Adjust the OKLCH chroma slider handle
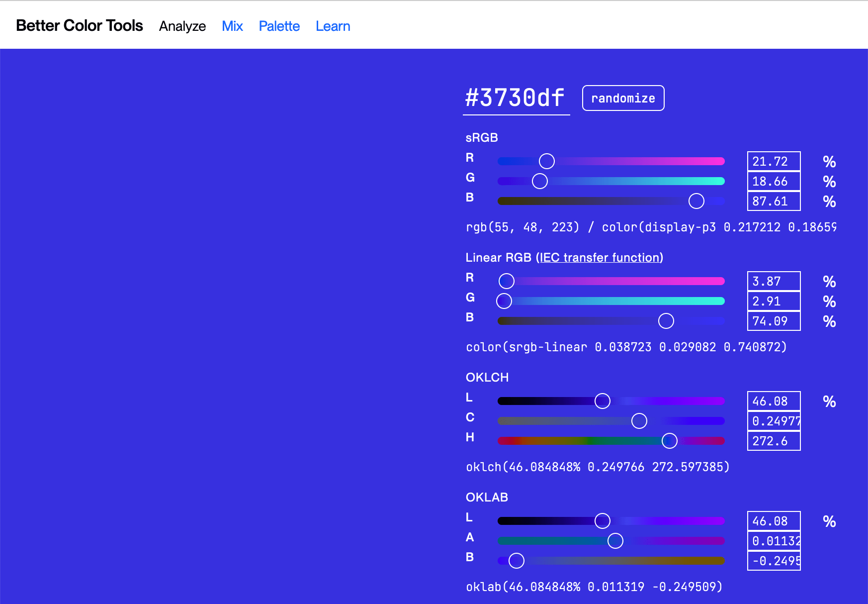This screenshot has width=868, height=604. (640, 420)
